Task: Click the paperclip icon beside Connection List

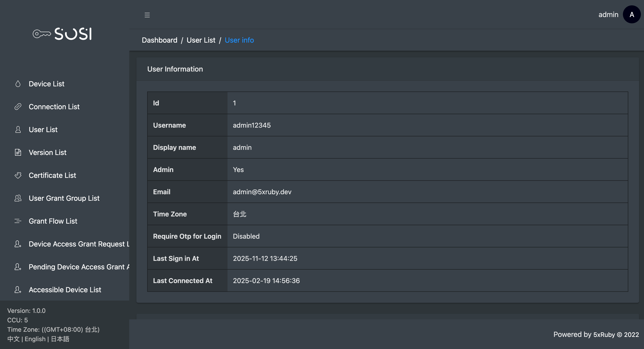Action: pyautogui.click(x=18, y=107)
